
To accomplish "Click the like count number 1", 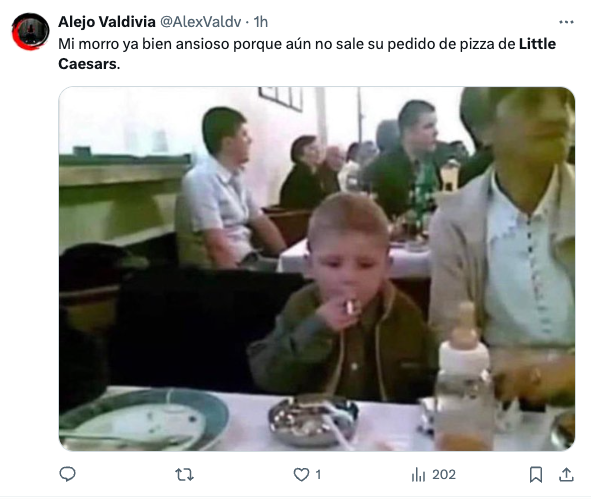I will pos(318,475).
